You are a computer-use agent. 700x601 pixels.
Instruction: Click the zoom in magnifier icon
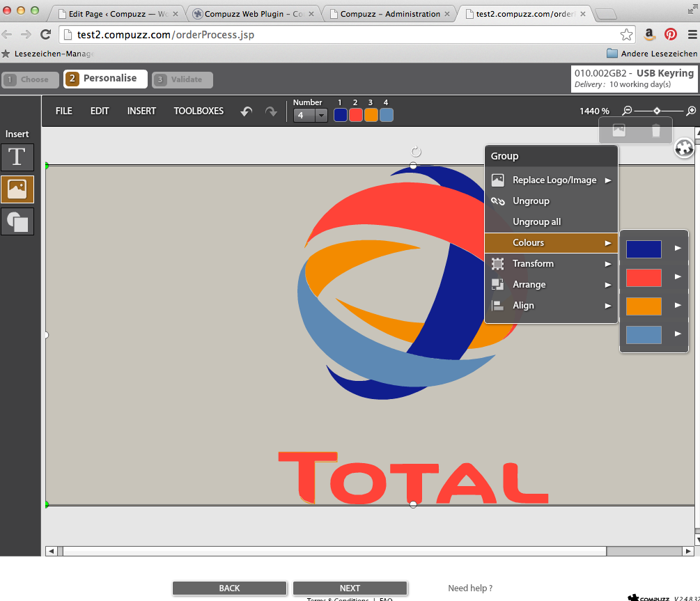pyautogui.click(x=691, y=111)
